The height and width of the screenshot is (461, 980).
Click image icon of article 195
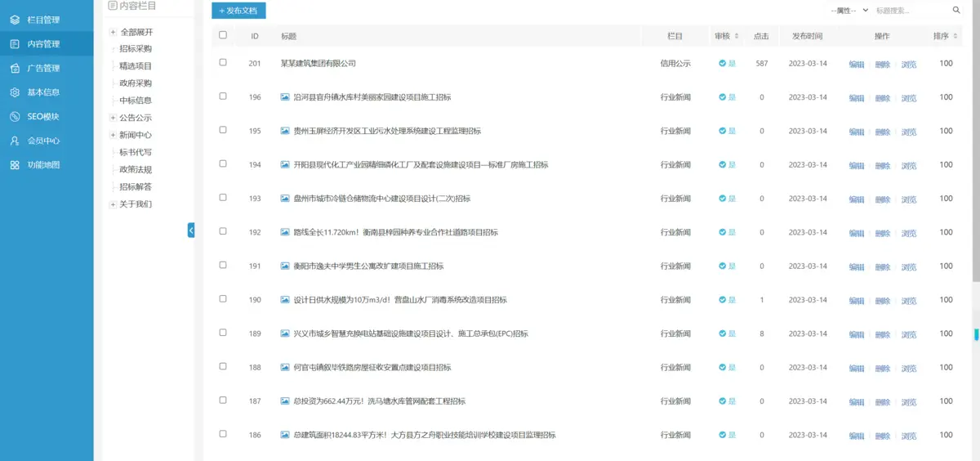tap(285, 131)
